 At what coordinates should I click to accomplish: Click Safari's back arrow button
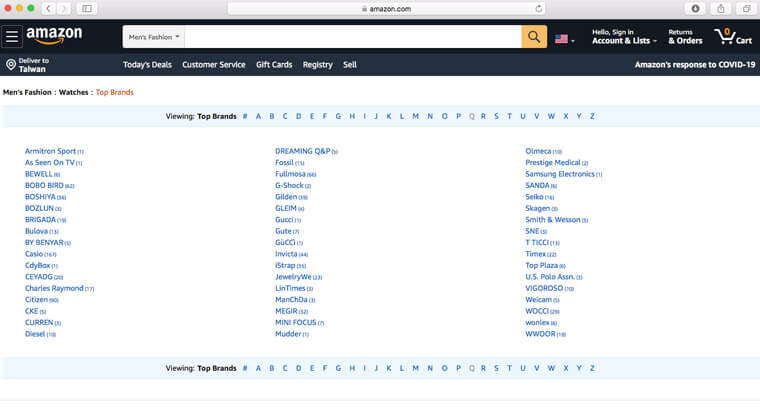pyautogui.click(x=49, y=8)
